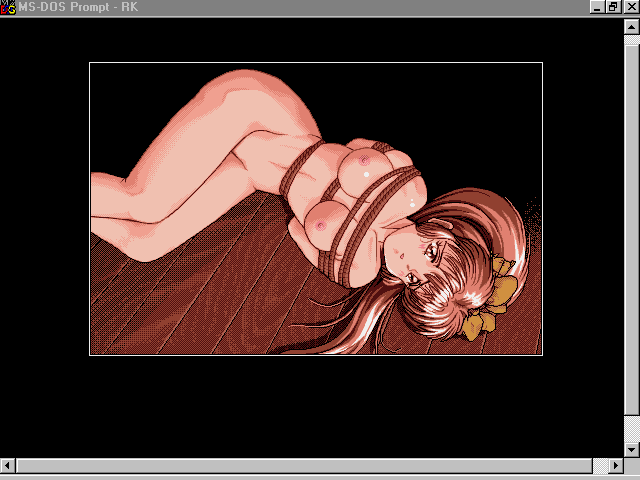Screen dimensions: 640x480
Task: Click black console area right of the picture
Action: pyautogui.click(x=582, y=208)
